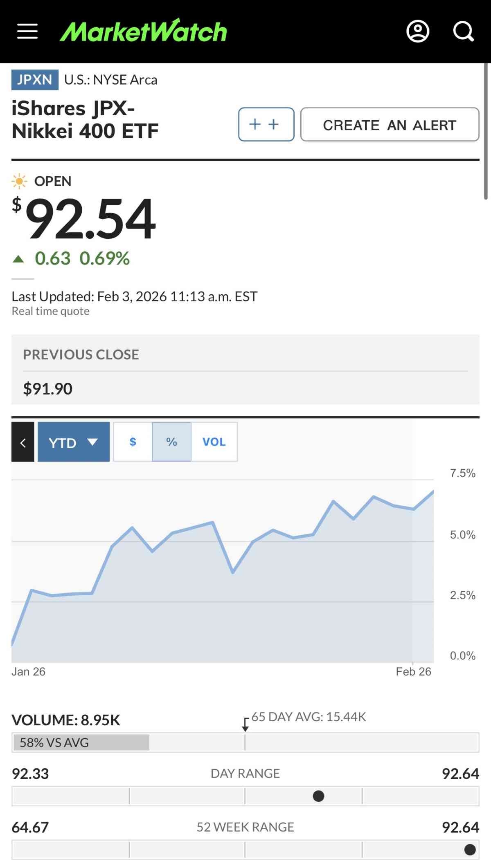Click the green up-arrow change indicator

18,259
